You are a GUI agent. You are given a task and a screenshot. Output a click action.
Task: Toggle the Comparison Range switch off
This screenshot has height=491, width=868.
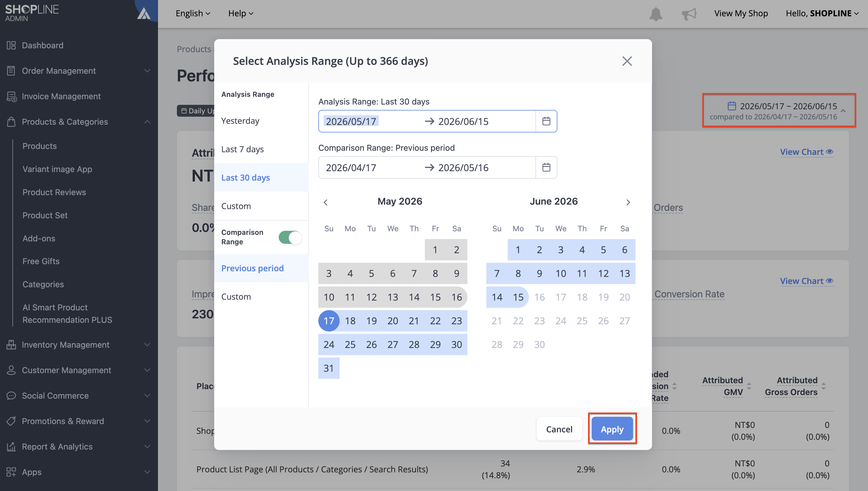pyautogui.click(x=290, y=237)
